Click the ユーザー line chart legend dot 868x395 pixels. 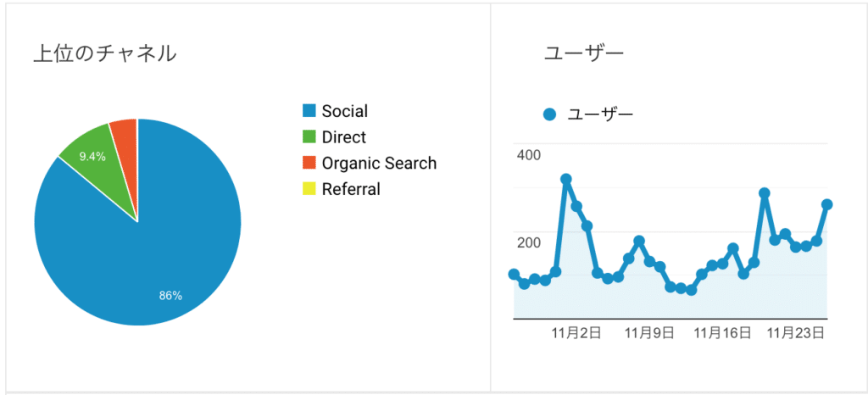[x=549, y=114]
